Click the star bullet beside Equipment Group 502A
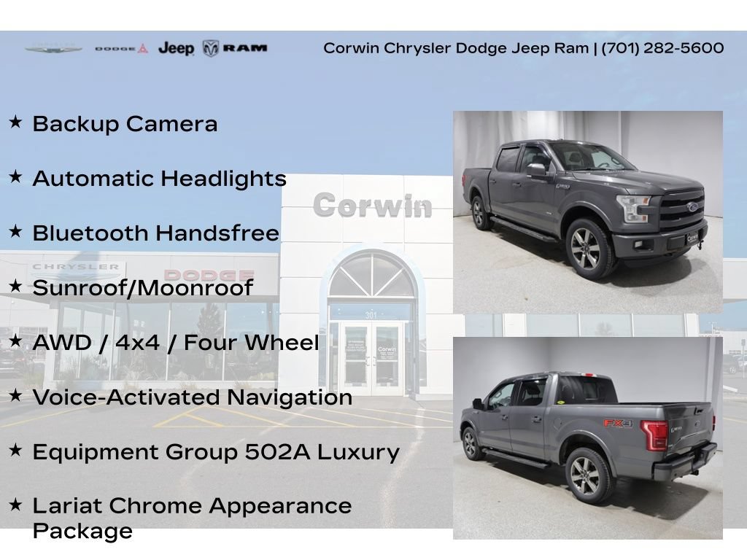This screenshot has height=560, width=747. point(16,449)
